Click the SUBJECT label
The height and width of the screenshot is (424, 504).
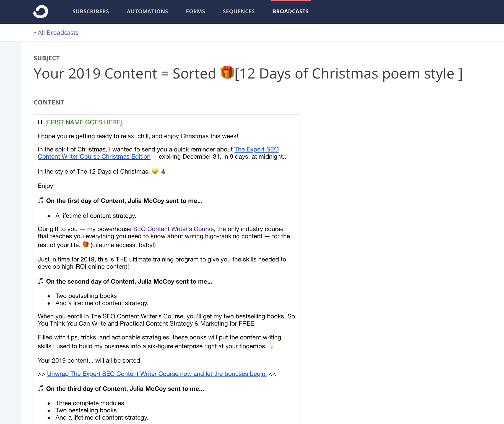click(46, 58)
